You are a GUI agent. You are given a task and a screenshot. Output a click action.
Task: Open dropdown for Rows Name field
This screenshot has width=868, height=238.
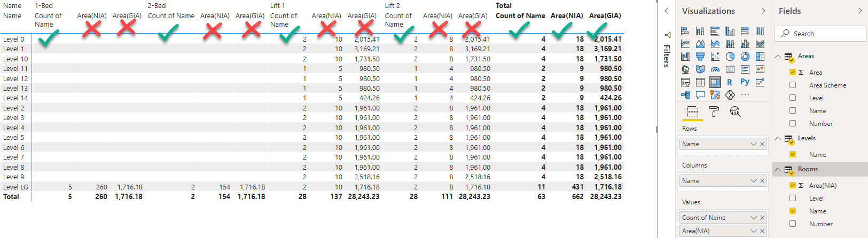pyautogui.click(x=753, y=144)
